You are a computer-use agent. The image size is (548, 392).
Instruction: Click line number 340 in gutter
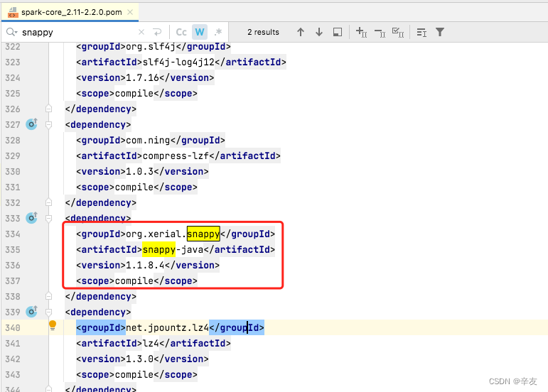click(13, 328)
